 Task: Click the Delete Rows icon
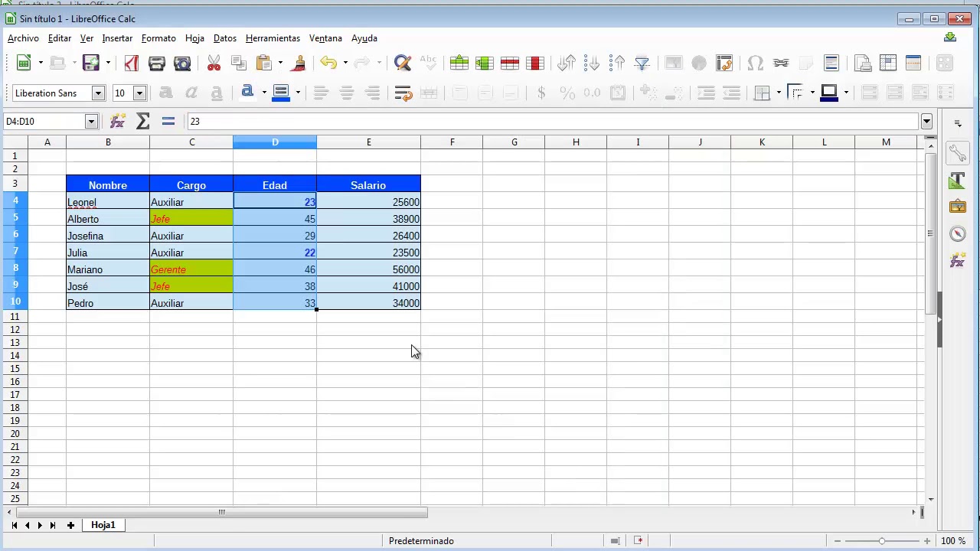pos(510,63)
